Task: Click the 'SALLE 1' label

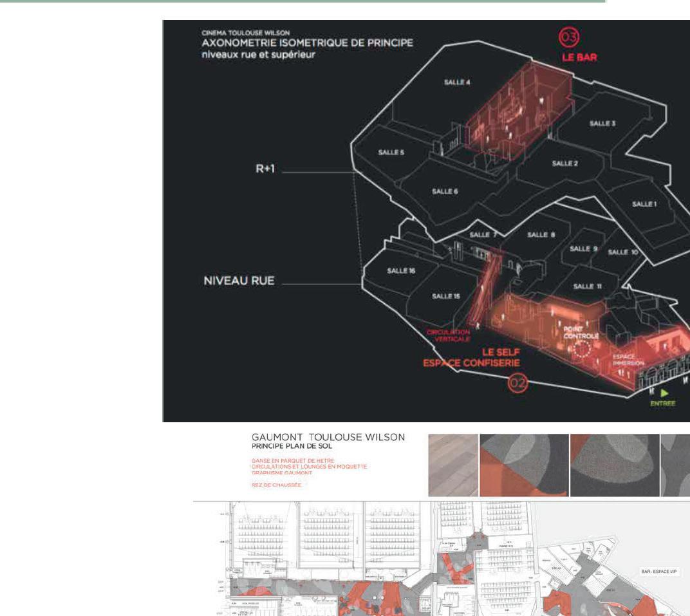Action: [644, 204]
